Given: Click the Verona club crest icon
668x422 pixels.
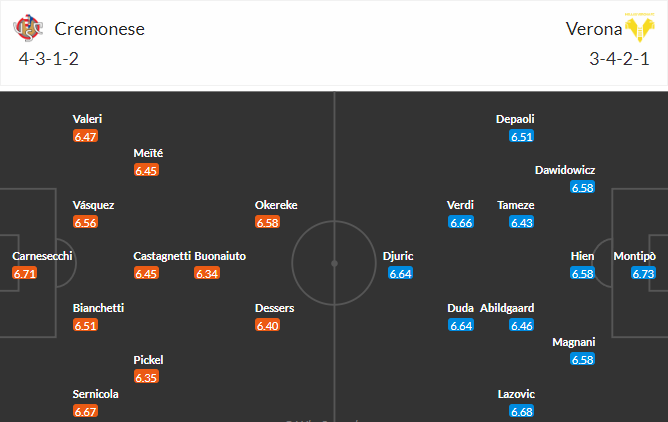Looking at the screenshot, I should [639, 27].
